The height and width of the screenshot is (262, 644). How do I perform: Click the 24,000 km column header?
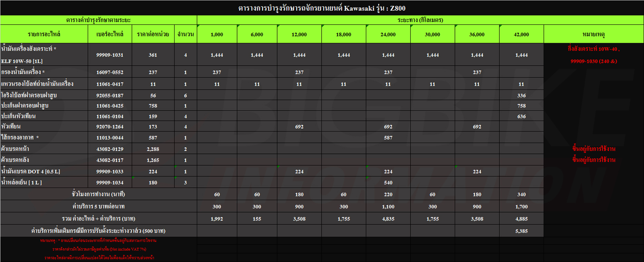[x=388, y=34]
